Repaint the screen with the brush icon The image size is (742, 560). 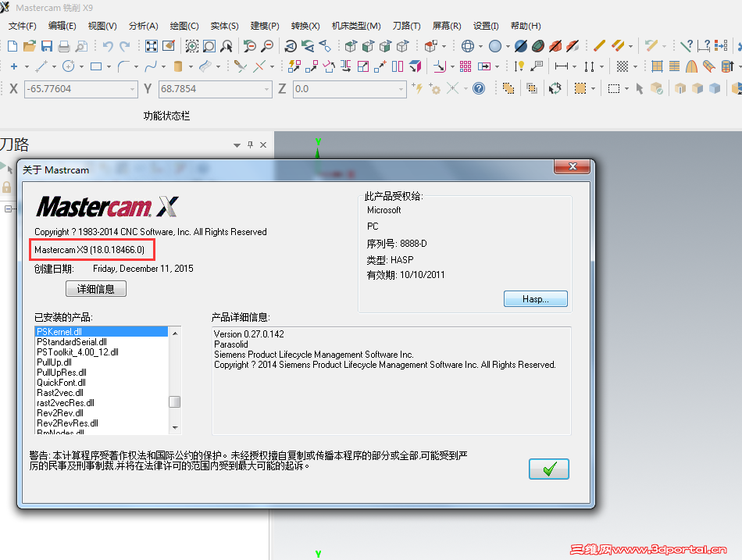(169, 46)
